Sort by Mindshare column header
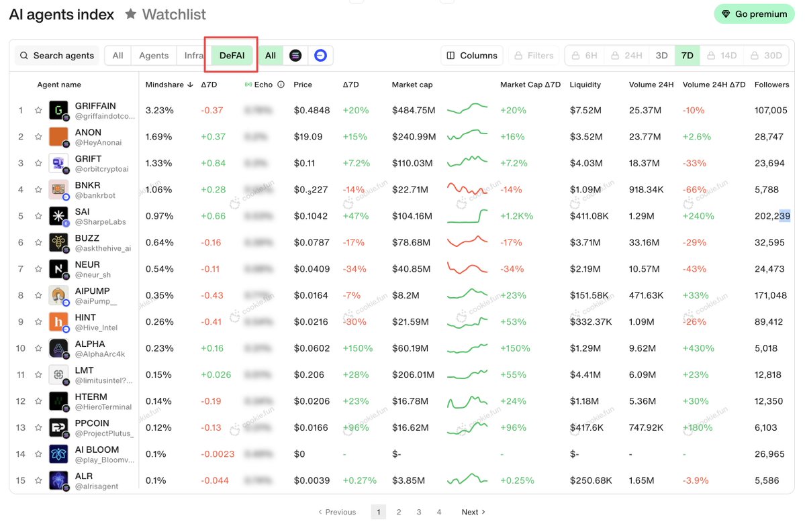This screenshot has height=532, width=805. tap(169, 85)
